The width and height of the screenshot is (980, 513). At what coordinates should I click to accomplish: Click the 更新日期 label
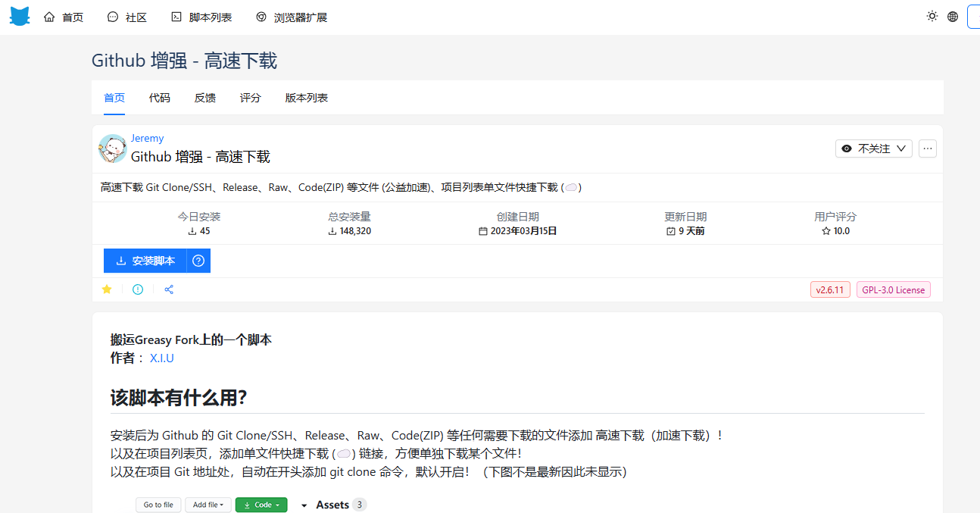click(x=685, y=217)
